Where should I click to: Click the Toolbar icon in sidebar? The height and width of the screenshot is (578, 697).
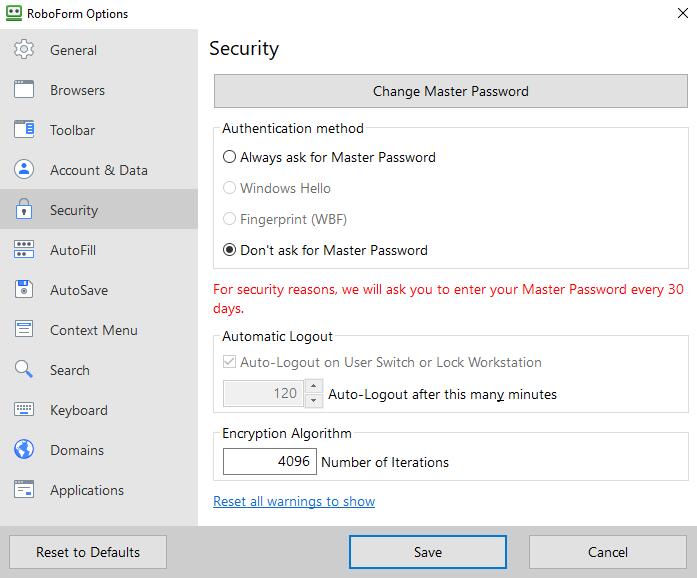[25, 130]
